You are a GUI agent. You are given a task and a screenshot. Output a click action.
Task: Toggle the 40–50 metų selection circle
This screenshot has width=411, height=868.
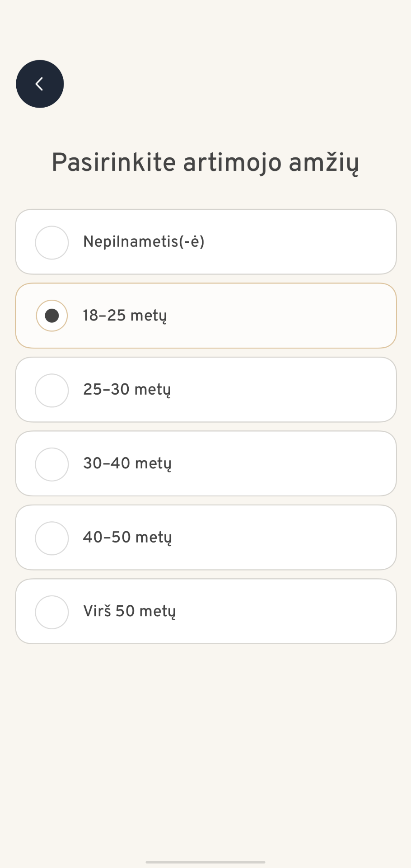51,538
